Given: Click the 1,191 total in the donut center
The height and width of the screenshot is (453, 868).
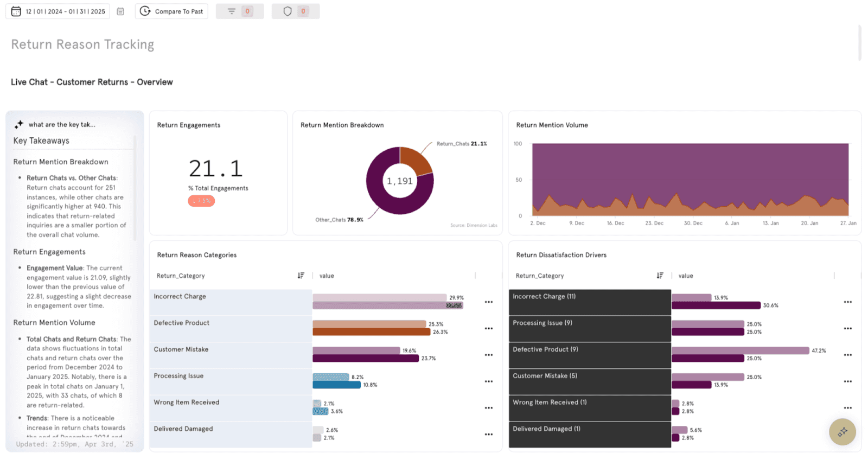Looking at the screenshot, I should click(400, 181).
